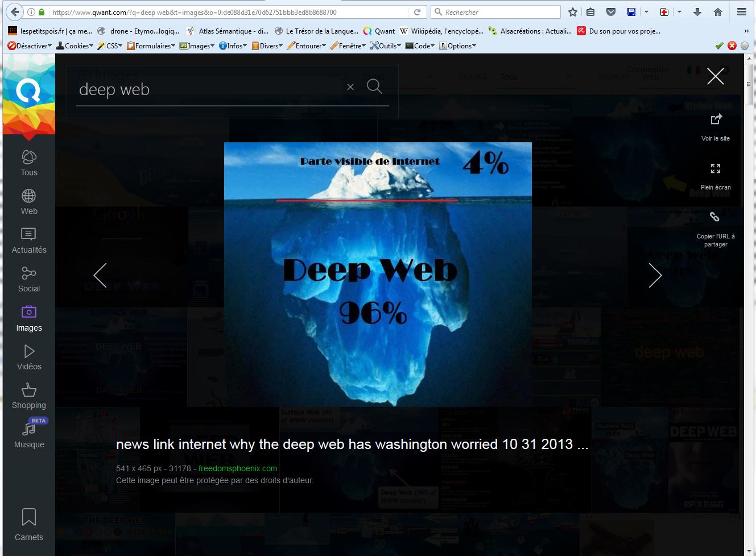Screen dimensions: 756x556
Task: Clear the deep web search query
Action: 350,87
